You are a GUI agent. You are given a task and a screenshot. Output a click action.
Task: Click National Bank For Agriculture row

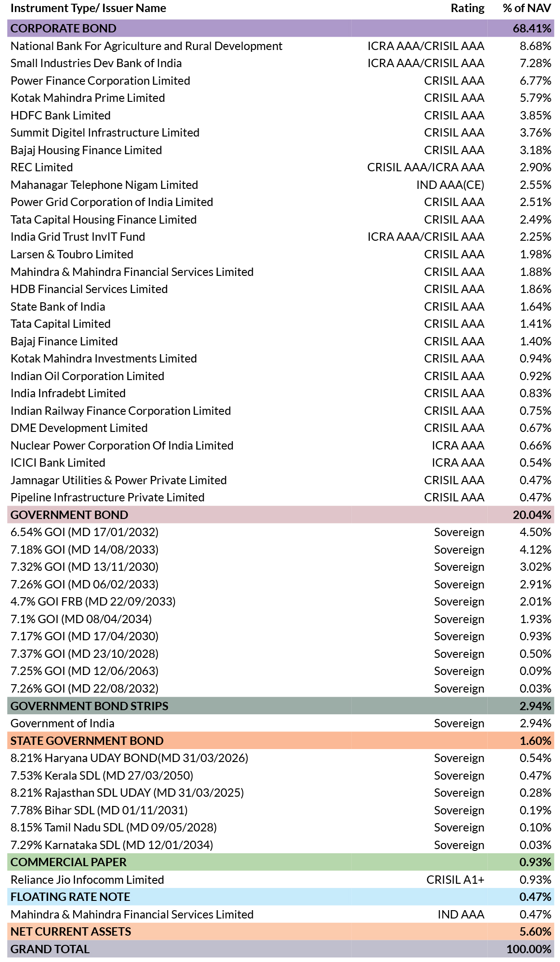[280, 46]
